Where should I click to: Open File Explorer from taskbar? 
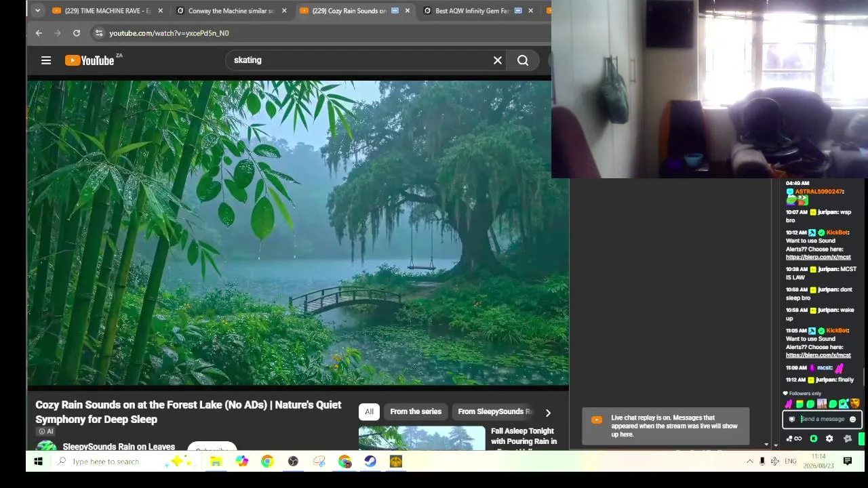(216, 462)
